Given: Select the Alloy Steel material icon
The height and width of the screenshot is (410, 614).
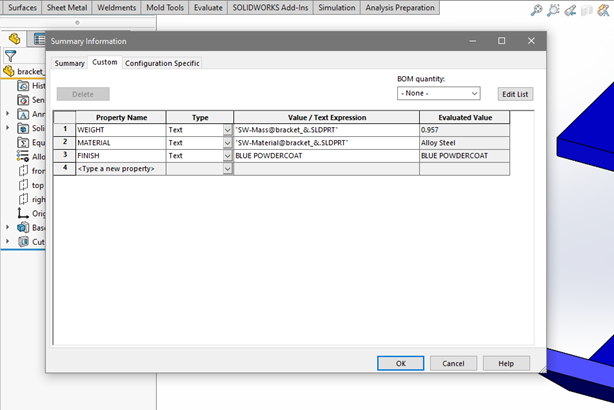Looking at the screenshot, I should click(x=23, y=157).
